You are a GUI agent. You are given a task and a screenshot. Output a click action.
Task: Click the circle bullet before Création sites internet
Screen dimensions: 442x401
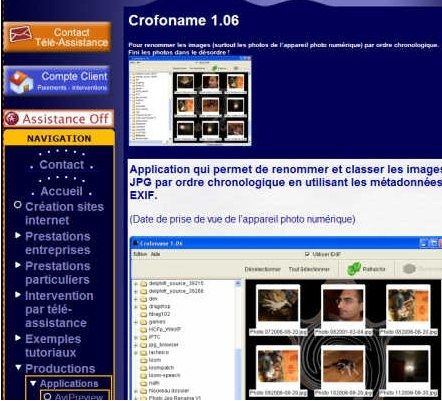coord(18,205)
